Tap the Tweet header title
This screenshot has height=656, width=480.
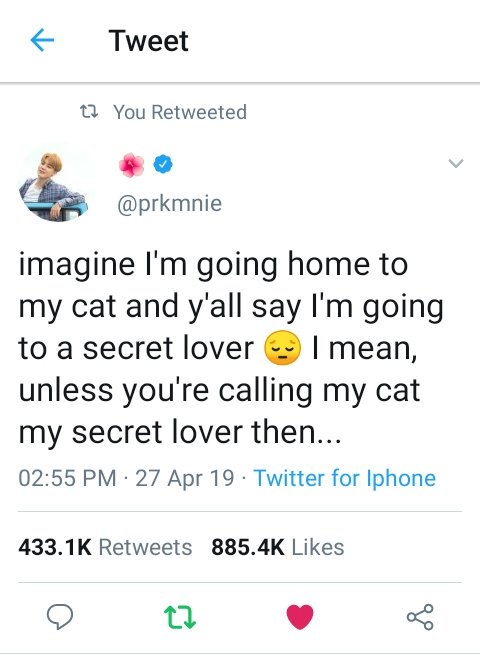tap(149, 41)
